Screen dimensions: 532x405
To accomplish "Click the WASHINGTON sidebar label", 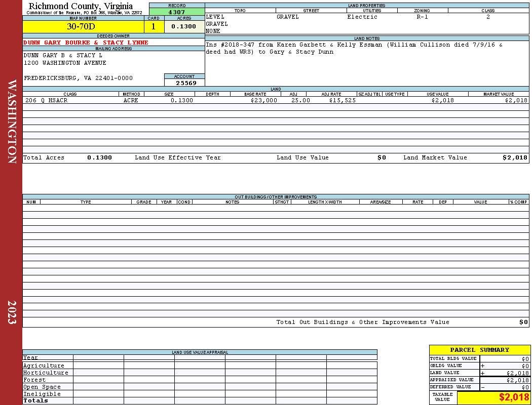I will tap(12, 121).
